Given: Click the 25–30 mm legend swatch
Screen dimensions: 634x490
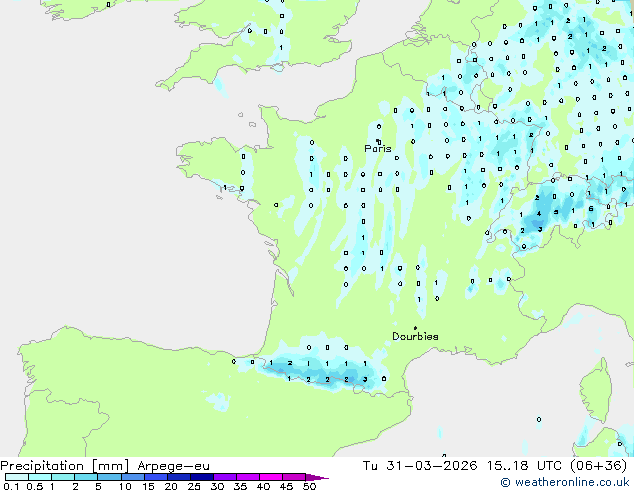Looking at the screenshot, I should 201,477.
